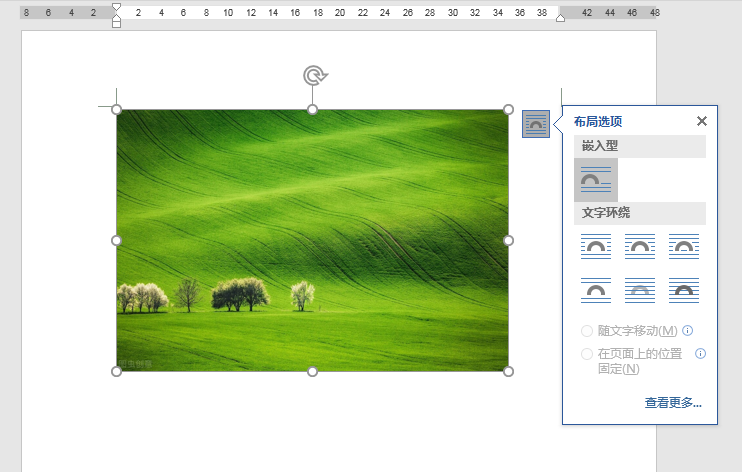Click the 布局选项 panel title
The height and width of the screenshot is (472, 742).
[598, 122]
